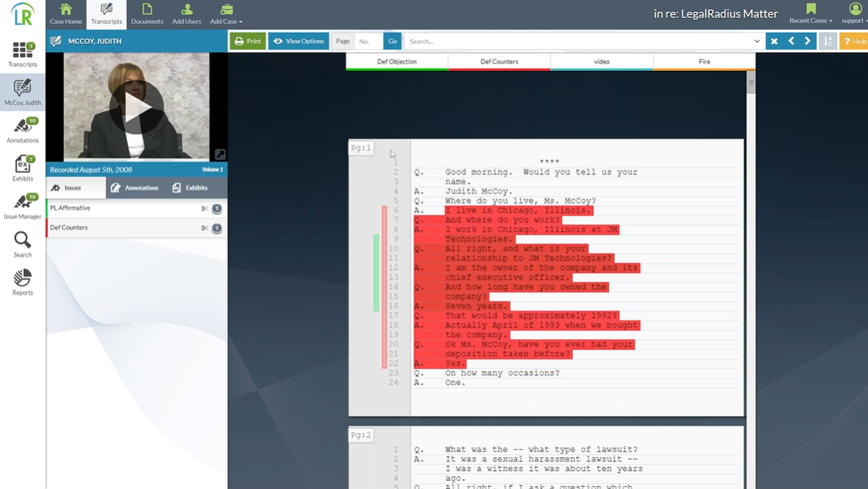Viewport: 868px width, 489px height.
Task: Expand the Recent Cases dropdown
Action: pyautogui.click(x=811, y=14)
